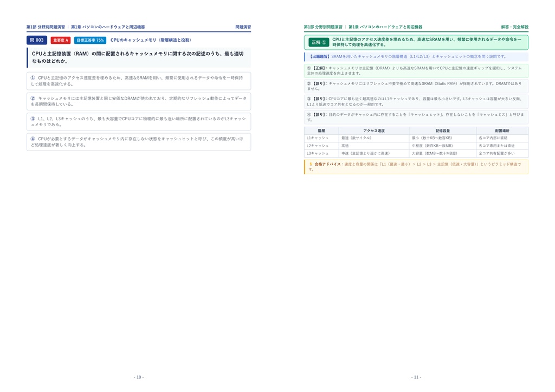This screenshot has width=555, height=392.
Task: Click page number - 10 -
Action: pos(139,377)
